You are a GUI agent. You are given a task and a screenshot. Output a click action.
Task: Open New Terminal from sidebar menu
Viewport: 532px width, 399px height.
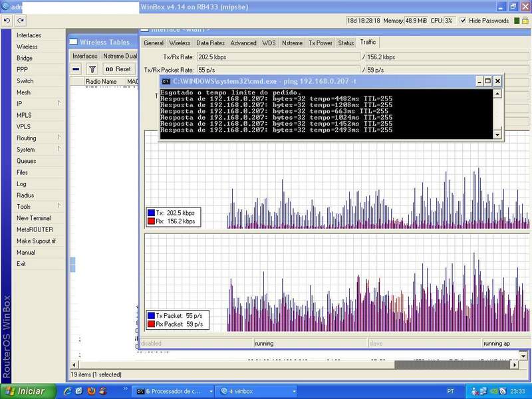click(x=33, y=218)
